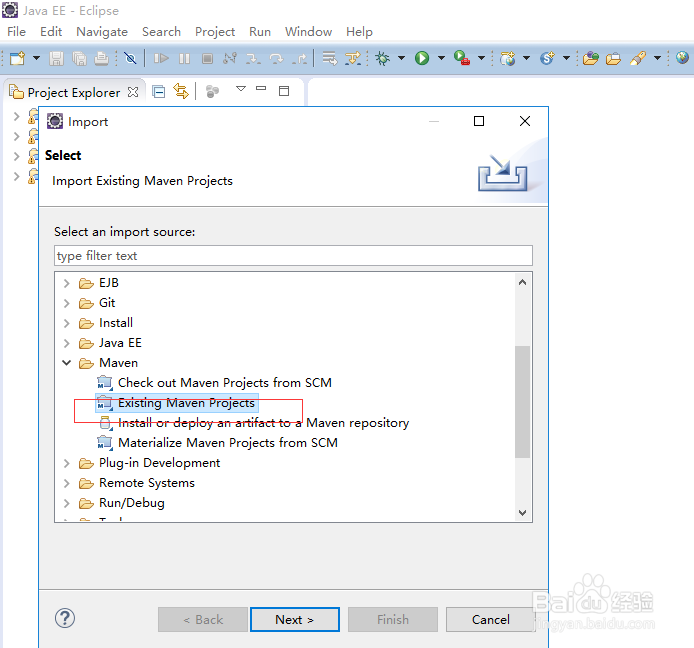Open the Project menu
Screen dimensions: 694x648
pyautogui.click(x=215, y=32)
